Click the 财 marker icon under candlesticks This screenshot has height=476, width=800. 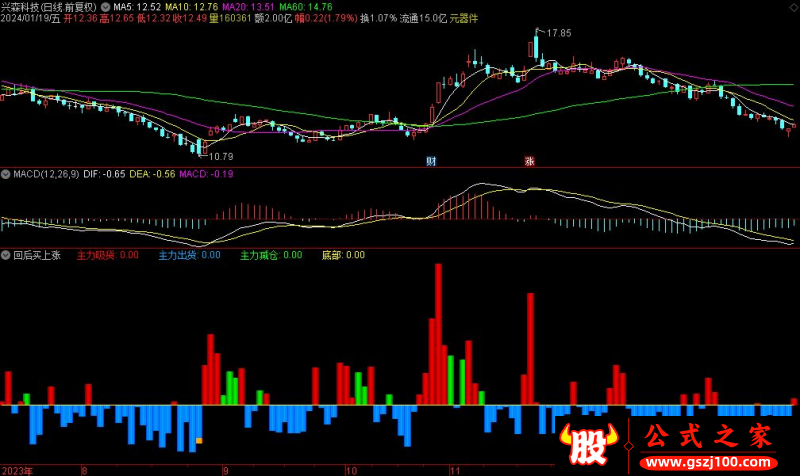tap(431, 162)
